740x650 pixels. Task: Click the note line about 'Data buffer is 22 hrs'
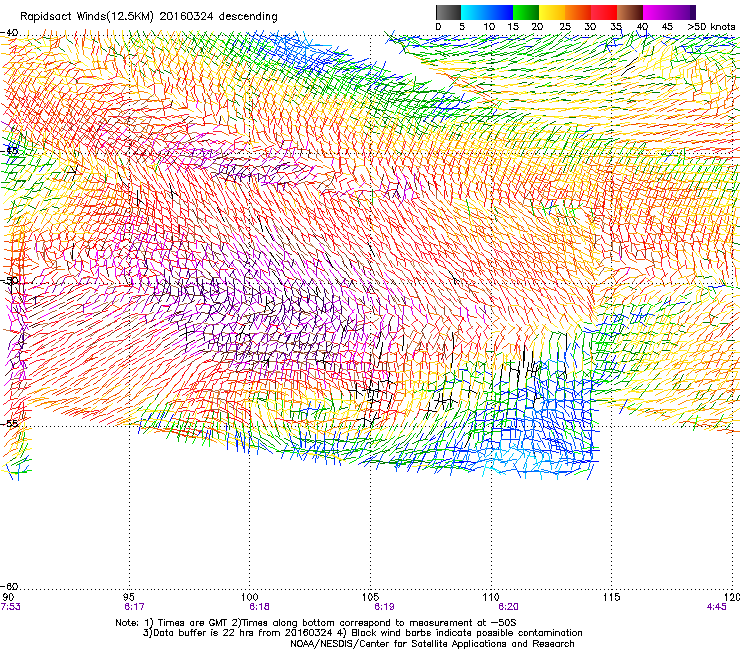tap(362, 633)
